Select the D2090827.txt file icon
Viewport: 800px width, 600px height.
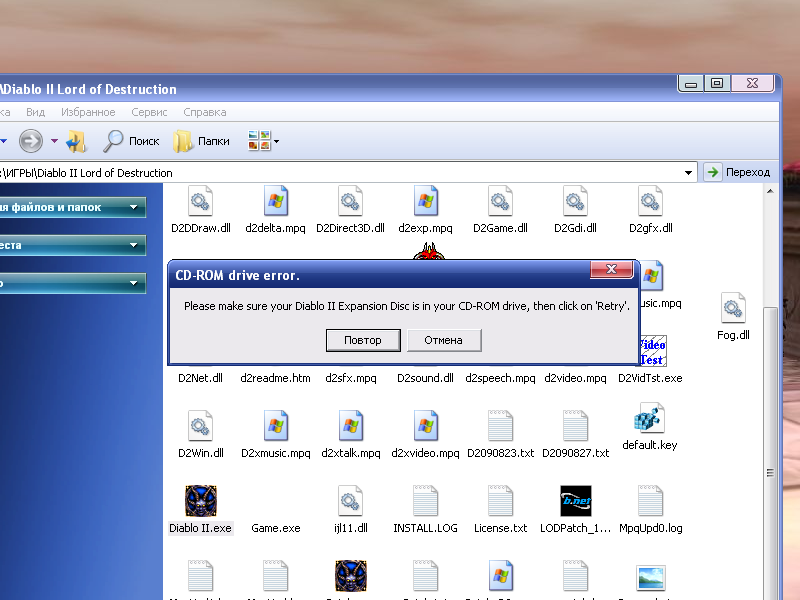pos(576,426)
